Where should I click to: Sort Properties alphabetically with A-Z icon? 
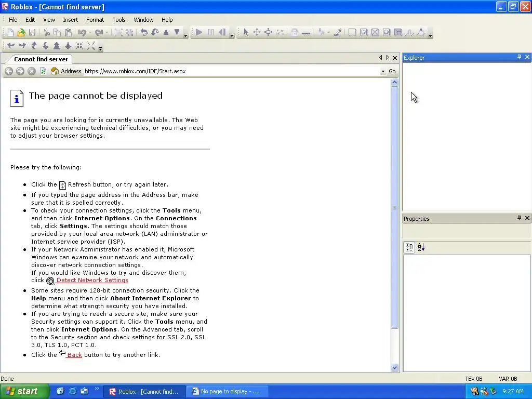421,248
